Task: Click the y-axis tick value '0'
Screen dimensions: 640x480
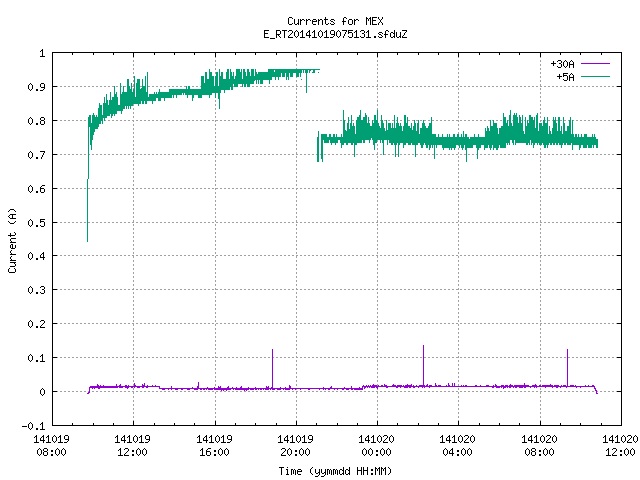Action: pyautogui.click(x=42, y=392)
